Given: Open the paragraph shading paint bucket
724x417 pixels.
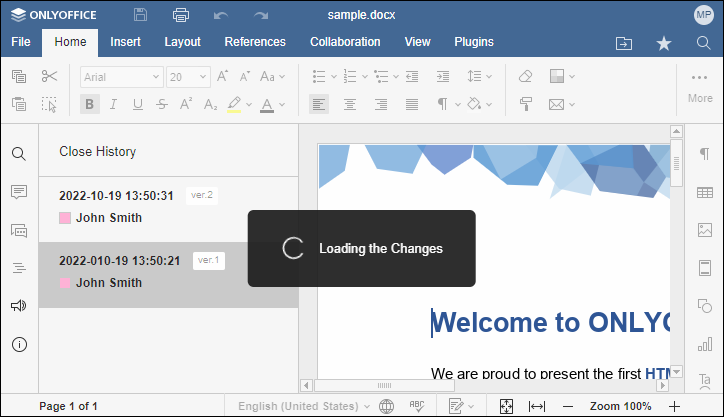Looking at the screenshot, I should [474, 104].
